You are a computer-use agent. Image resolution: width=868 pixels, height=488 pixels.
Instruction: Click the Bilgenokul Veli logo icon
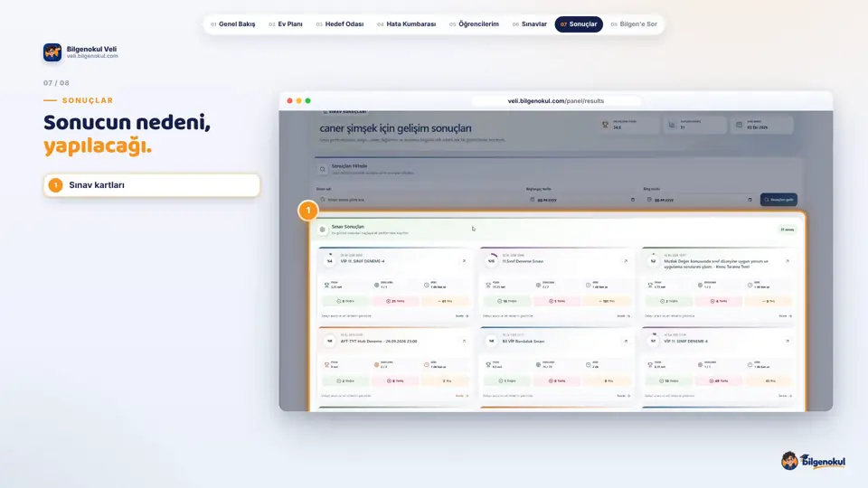point(52,52)
